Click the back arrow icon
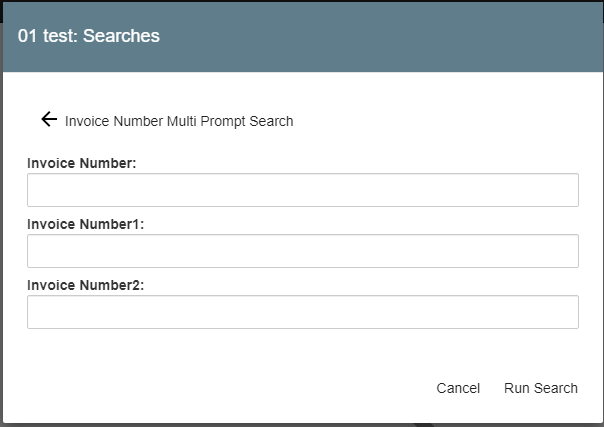 click(49, 120)
